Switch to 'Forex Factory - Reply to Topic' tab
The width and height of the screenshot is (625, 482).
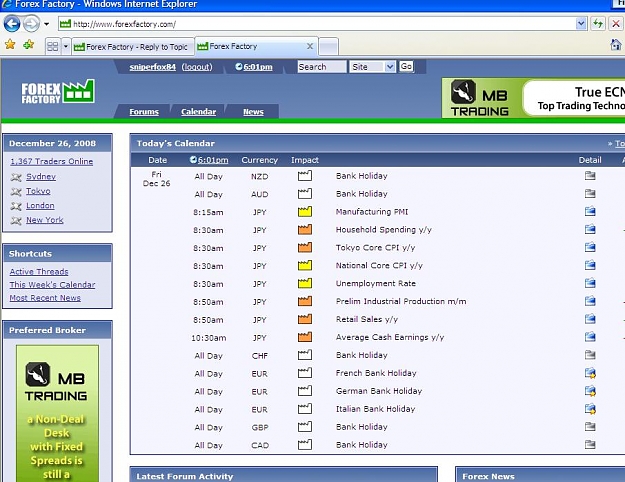tap(133, 47)
